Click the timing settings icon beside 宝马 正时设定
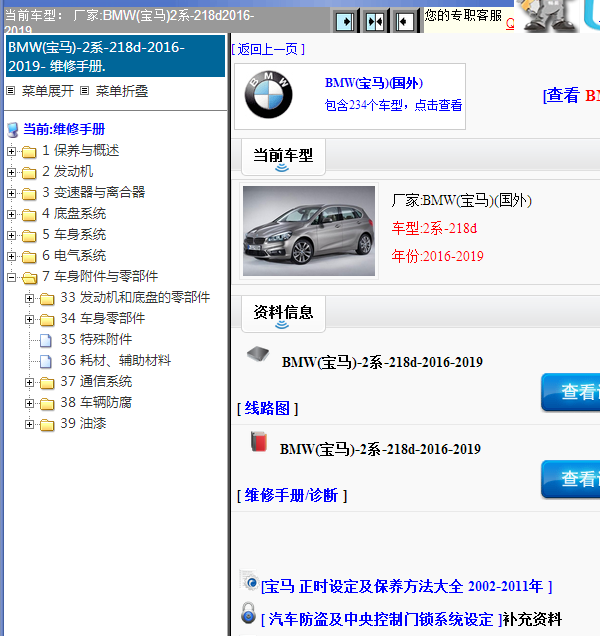600x636 pixels. tap(249, 581)
